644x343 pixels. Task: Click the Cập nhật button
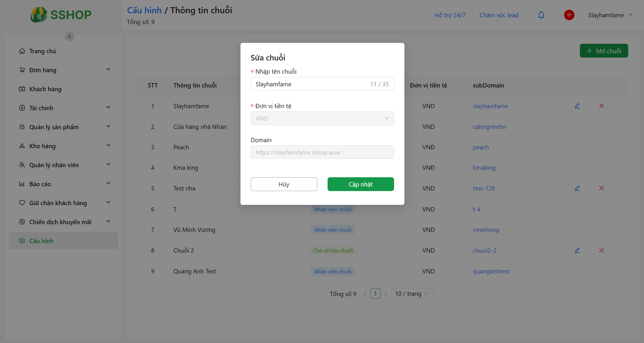point(361,184)
